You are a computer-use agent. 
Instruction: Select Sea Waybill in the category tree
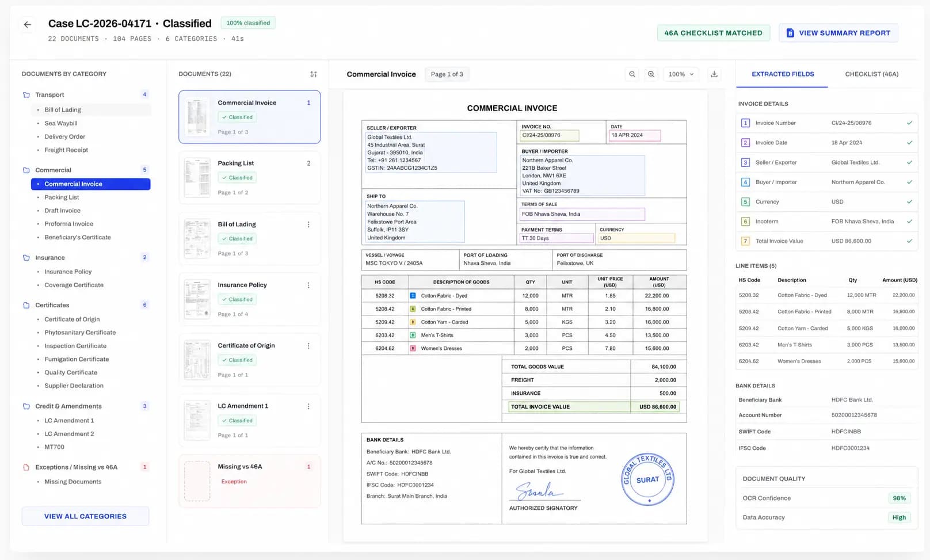(x=61, y=123)
